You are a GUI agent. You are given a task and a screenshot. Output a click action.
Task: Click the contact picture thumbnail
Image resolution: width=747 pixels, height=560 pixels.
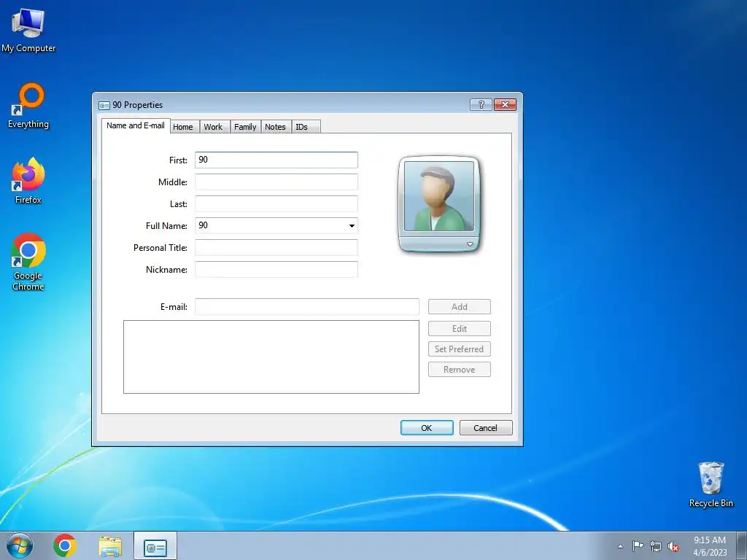point(438,196)
